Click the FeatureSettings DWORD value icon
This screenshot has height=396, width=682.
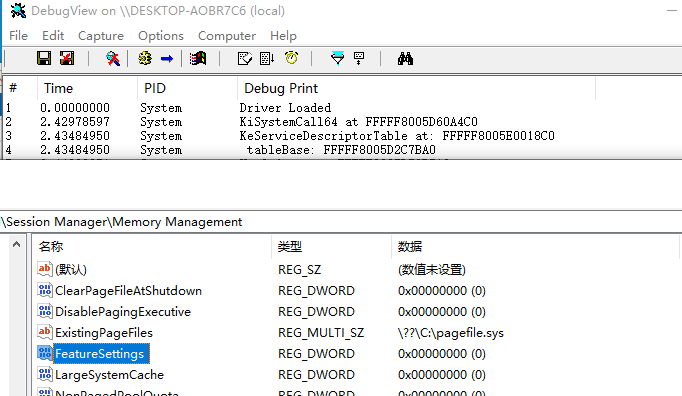(45, 353)
